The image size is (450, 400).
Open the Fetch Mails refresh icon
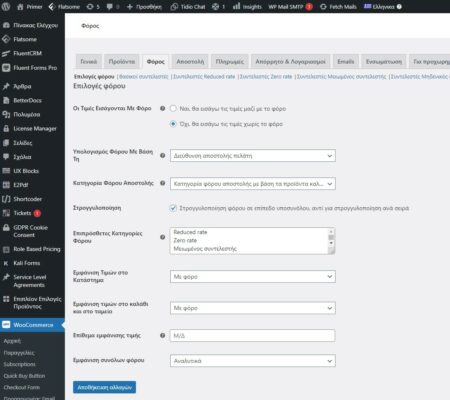(x=323, y=7)
